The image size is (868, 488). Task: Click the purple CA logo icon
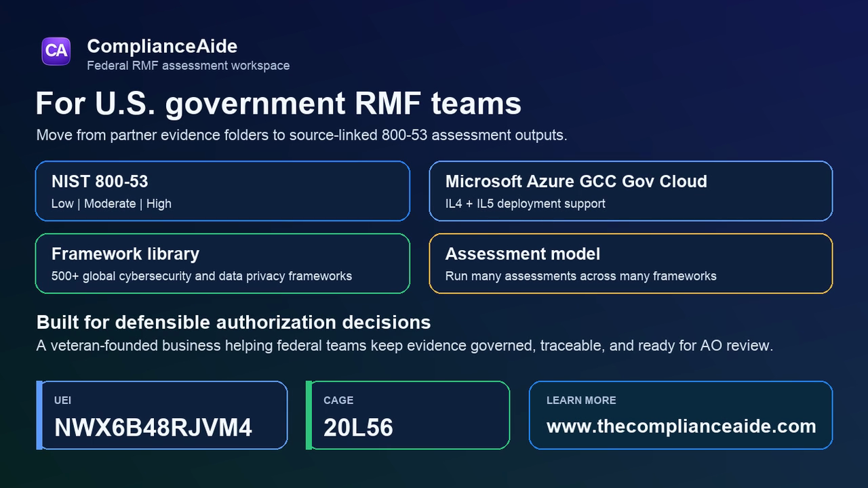click(56, 51)
